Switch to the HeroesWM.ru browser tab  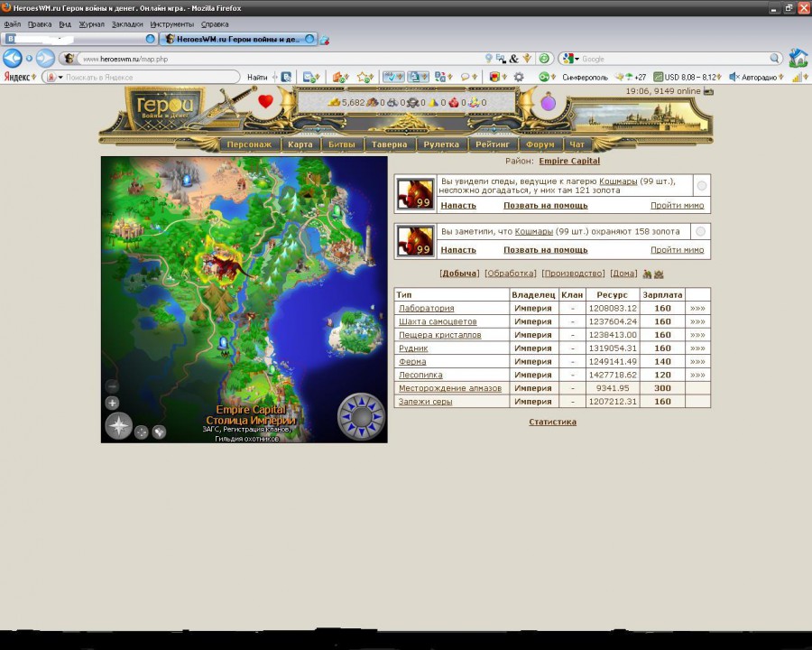[237, 39]
